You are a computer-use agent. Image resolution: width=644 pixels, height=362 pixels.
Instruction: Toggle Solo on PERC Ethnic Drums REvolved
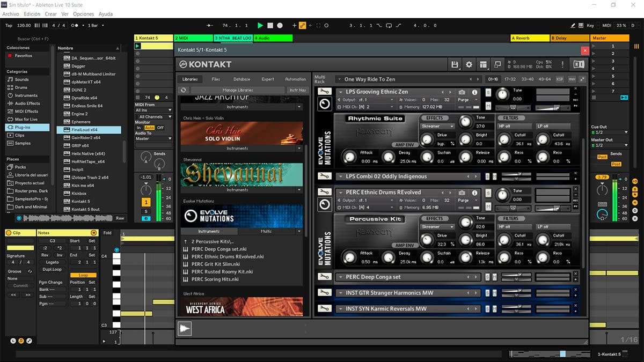tap(488, 193)
